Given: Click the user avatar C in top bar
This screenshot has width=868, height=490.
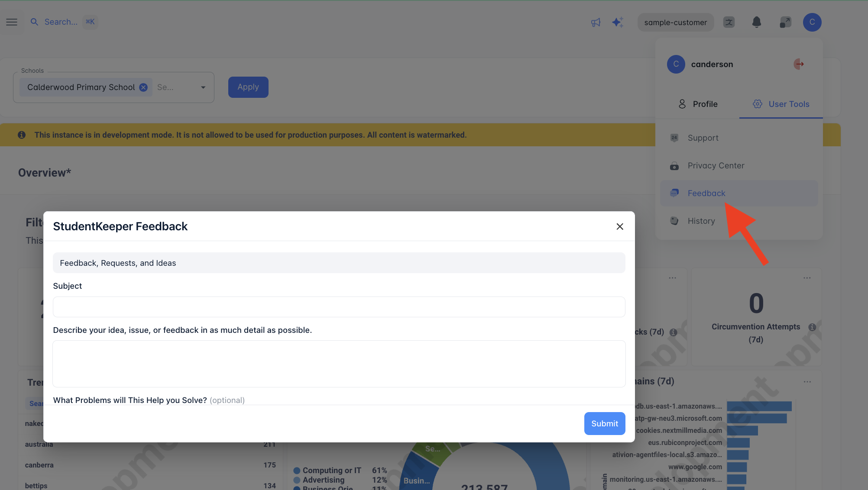Looking at the screenshot, I should [812, 22].
